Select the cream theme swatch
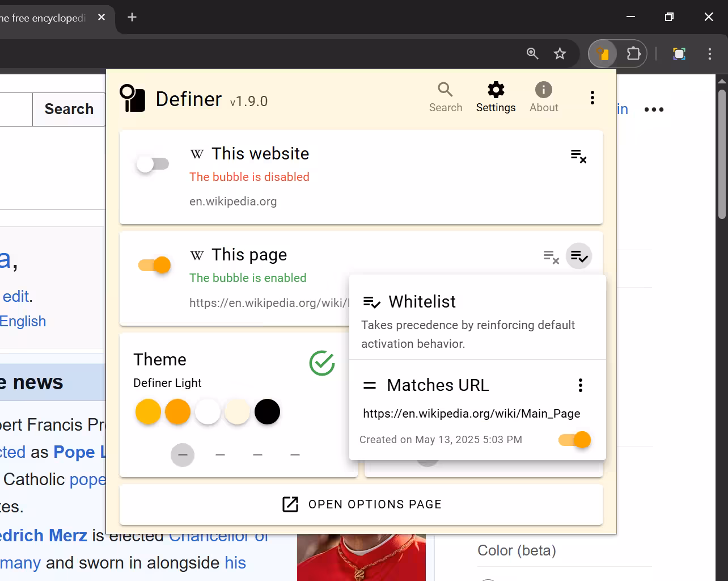This screenshot has width=728, height=581. [237, 412]
